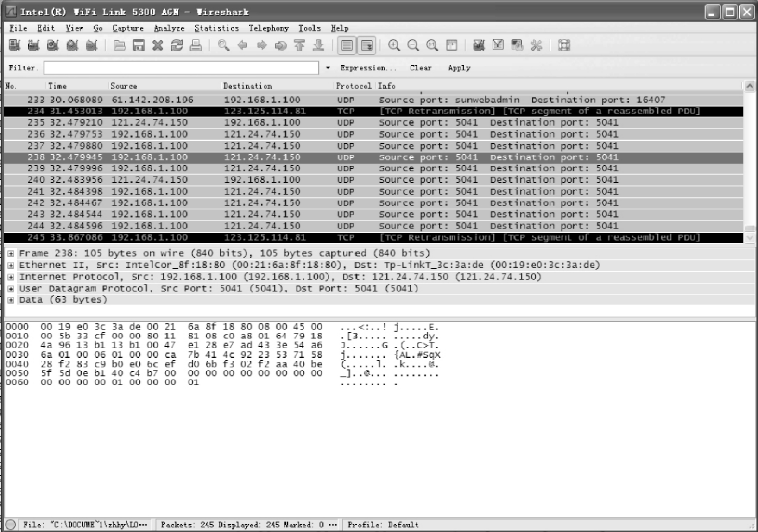
Task: Open the Analyze menu
Action: [x=169, y=28]
